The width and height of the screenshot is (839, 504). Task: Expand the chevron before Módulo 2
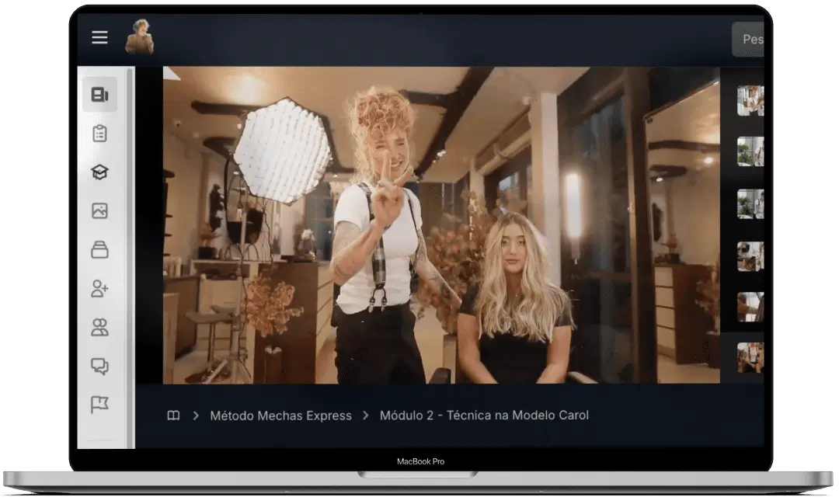(366, 415)
